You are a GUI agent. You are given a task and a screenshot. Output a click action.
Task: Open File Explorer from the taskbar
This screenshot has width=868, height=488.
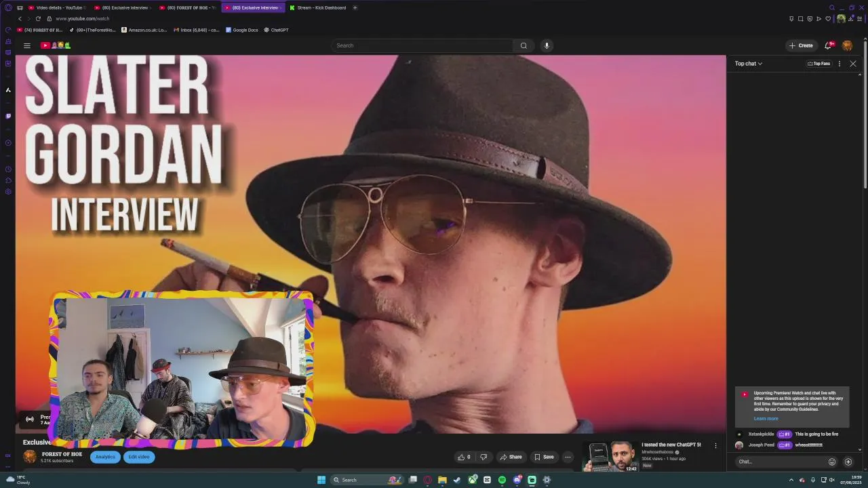pos(442,480)
